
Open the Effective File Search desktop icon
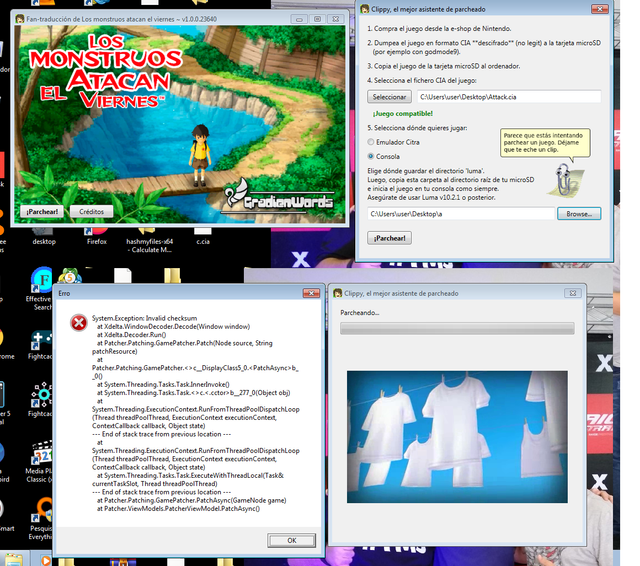41,289
